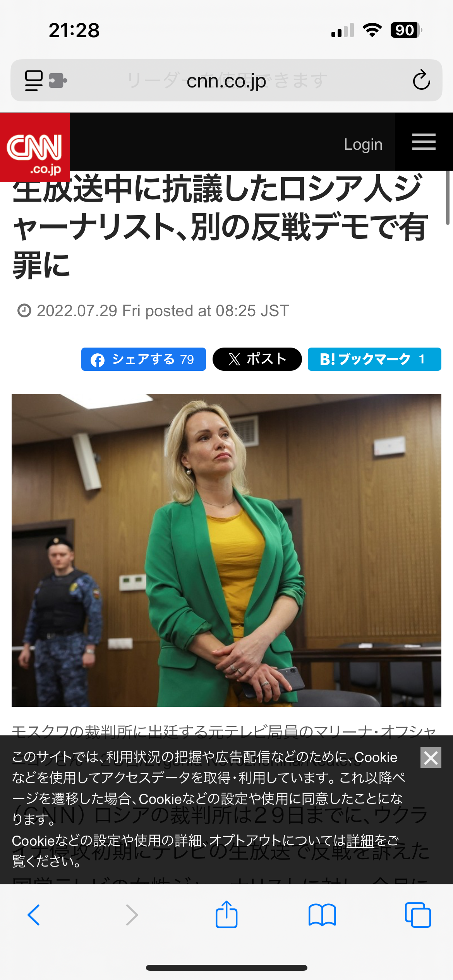Click the page scrollbar on right edge
This screenshot has width=453, height=980.
[448, 197]
